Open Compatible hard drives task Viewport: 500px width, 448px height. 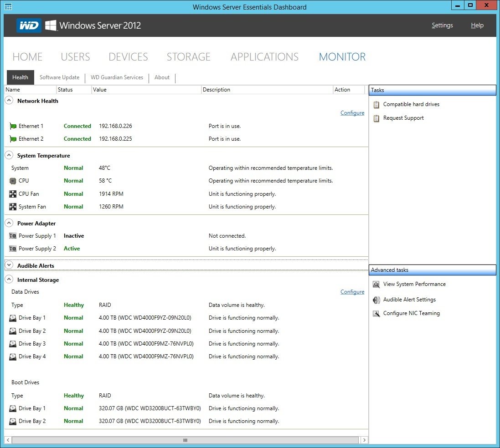pos(412,104)
